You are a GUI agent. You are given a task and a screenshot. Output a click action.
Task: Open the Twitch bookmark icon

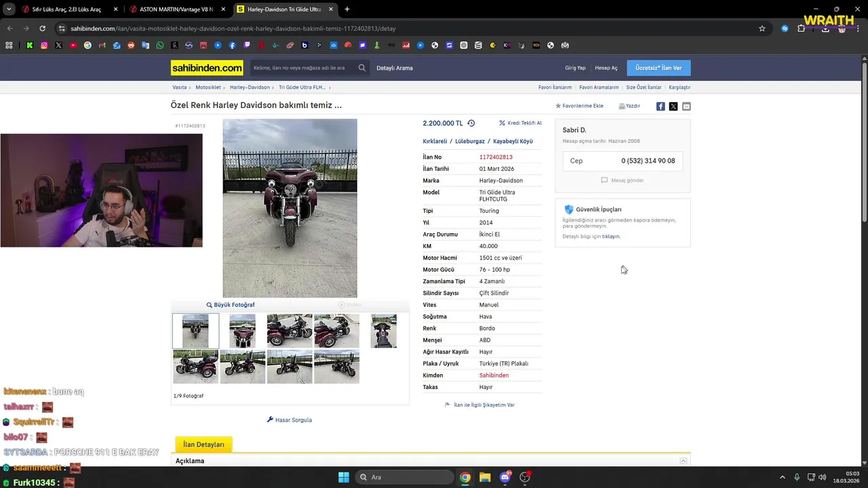247,45
